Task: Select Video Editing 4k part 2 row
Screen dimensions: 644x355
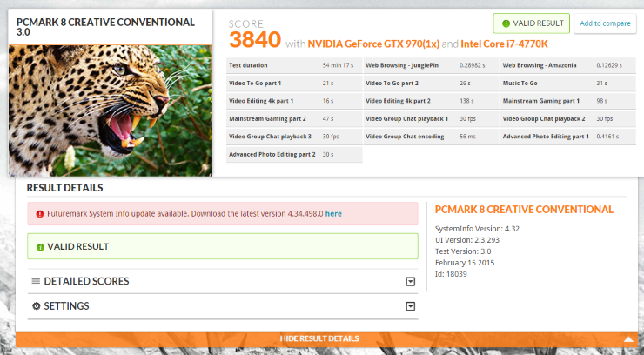Action: 432,101
